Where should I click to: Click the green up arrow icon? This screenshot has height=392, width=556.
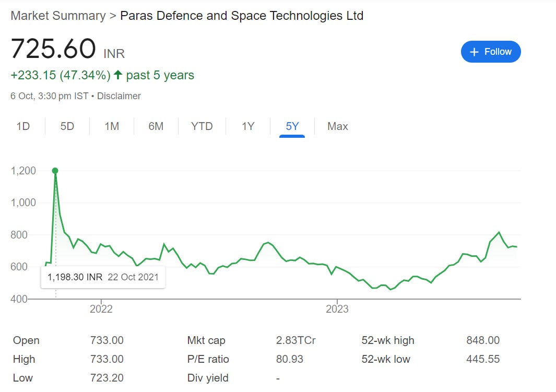click(x=118, y=75)
